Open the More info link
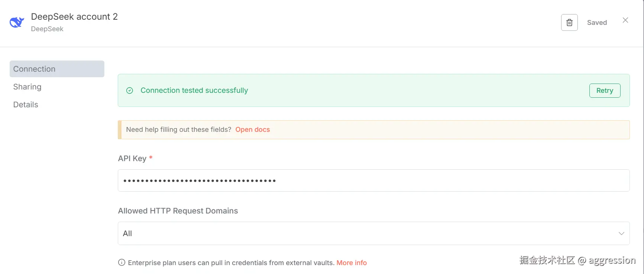This screenshot has width=644, height=274. (x=352, y=263)
